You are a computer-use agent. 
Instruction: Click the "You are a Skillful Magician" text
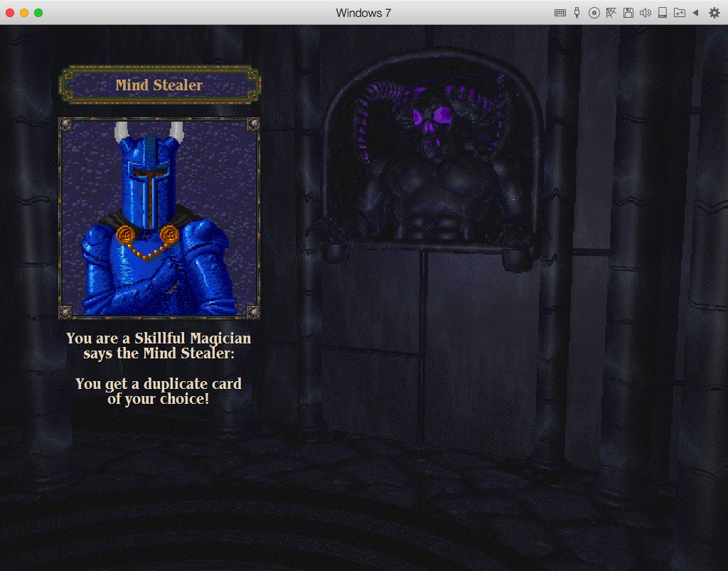[159, 338]
